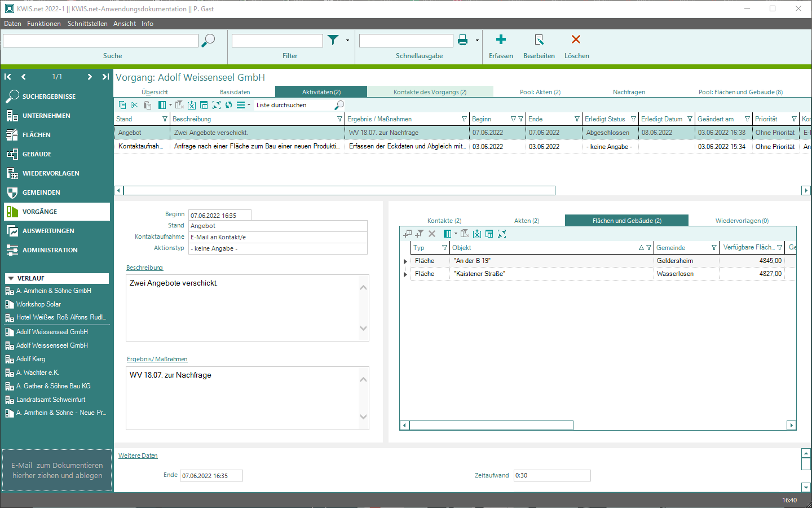
Task: Open filter on Stand column header
Action: pos(165,119)
